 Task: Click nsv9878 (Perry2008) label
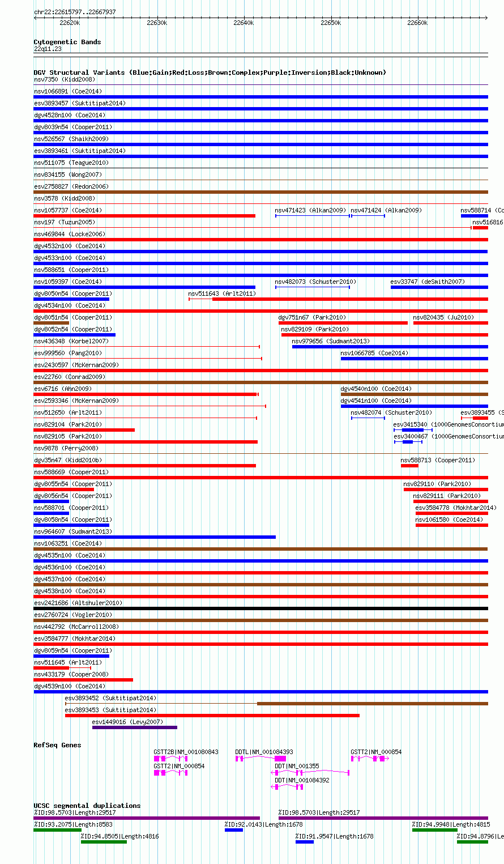pos(66,448)
